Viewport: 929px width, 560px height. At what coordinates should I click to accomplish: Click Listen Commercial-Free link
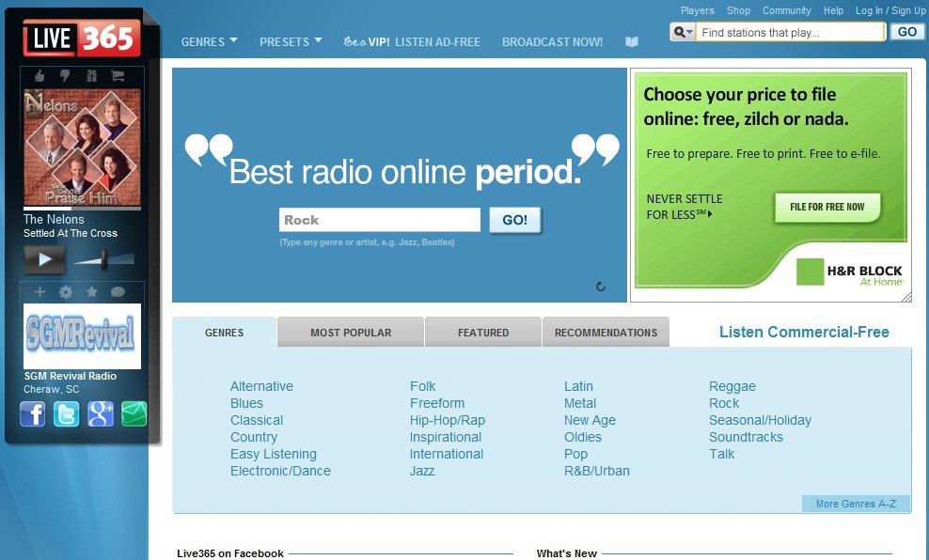coord(804,332)
